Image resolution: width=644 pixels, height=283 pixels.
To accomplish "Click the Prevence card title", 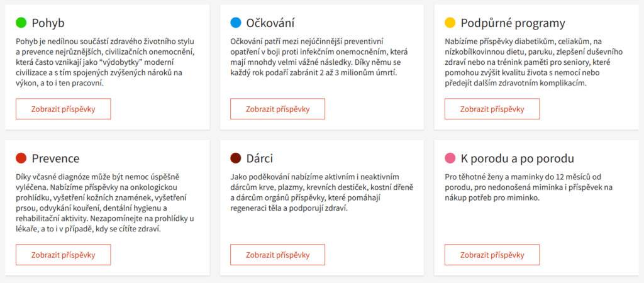I will pyautogui.click(x=55, y=158).
